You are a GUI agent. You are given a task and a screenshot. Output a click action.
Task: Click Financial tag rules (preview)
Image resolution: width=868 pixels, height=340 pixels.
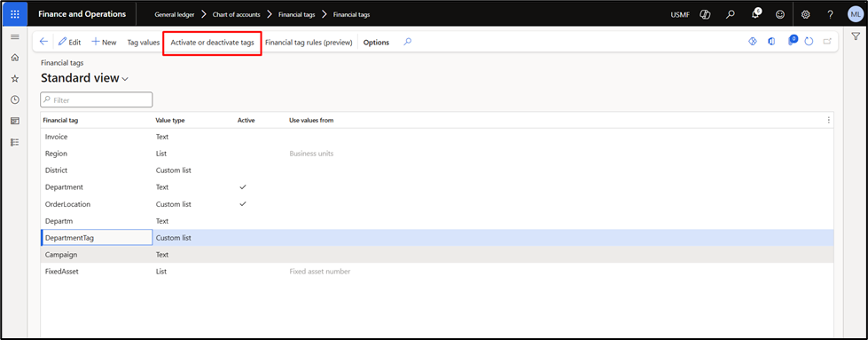309,42
